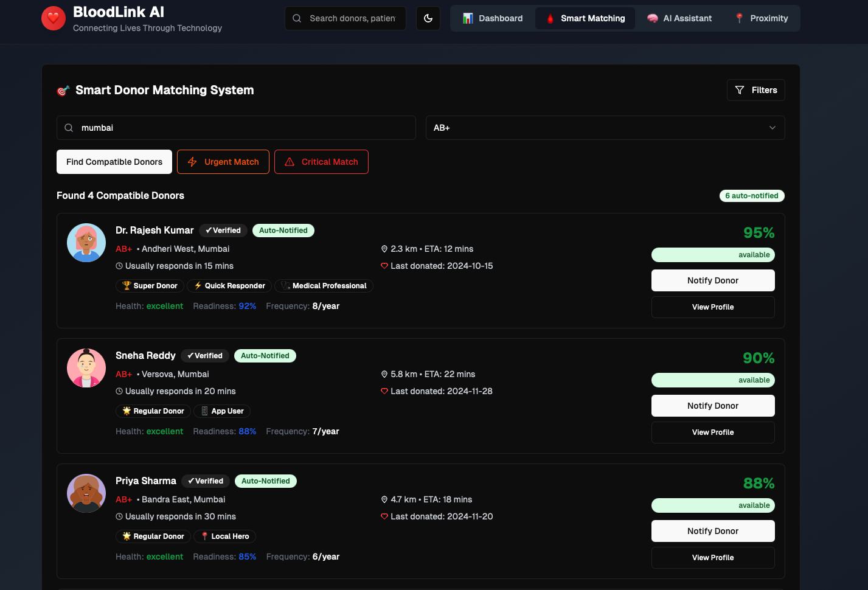The image size is (868, 590).
Task: Click the heart icon beside Last donated 2024-11-20
Action: (384, 516)
